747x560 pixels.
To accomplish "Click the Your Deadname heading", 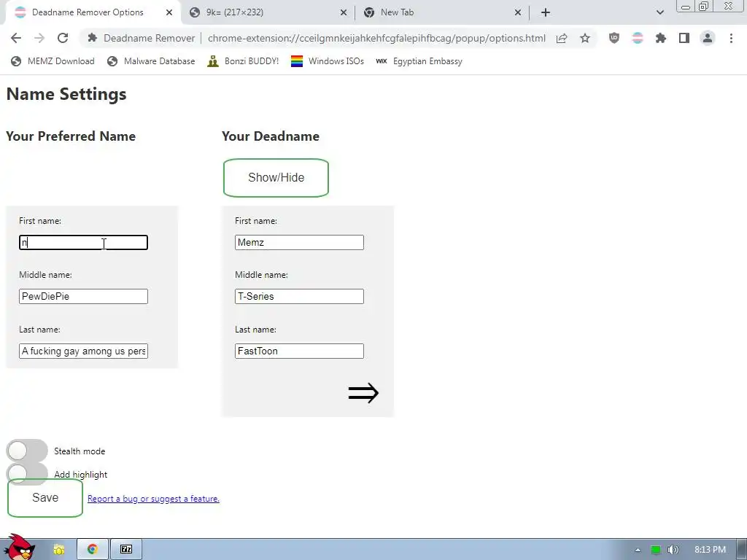I will point(270,136).
